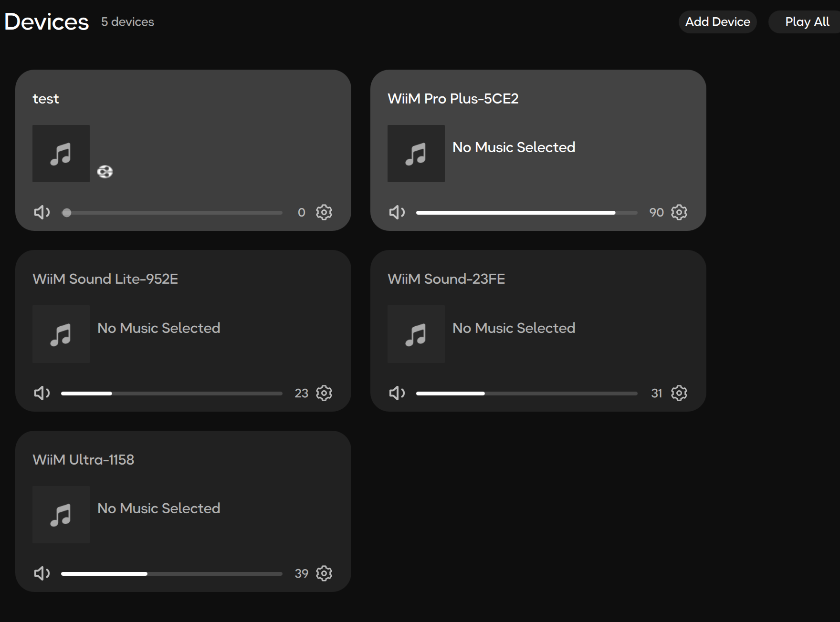Adjust the test device volume slider
This screenshot has height=622, width=840.
point(172,213)
